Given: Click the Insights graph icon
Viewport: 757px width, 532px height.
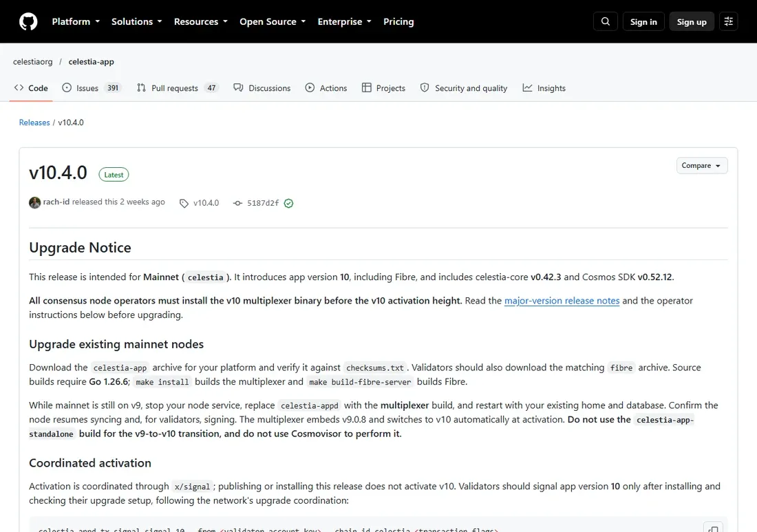Looking at the screenshot, I should click(x=527, y=88).
